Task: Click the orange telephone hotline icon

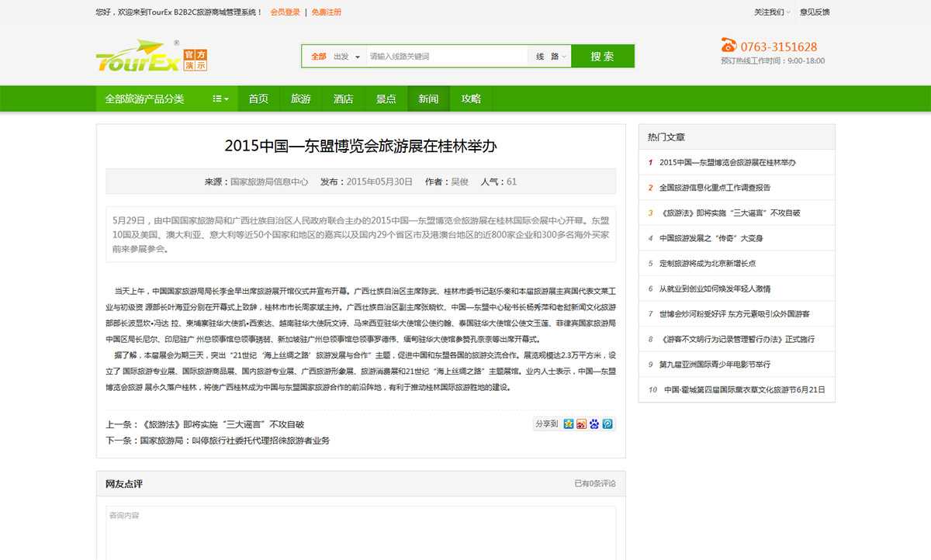Action: [x=729, y=46]
